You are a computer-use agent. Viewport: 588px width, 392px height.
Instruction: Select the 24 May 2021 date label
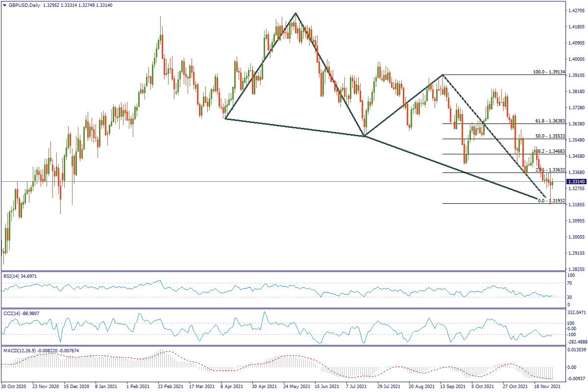[296, 386]
